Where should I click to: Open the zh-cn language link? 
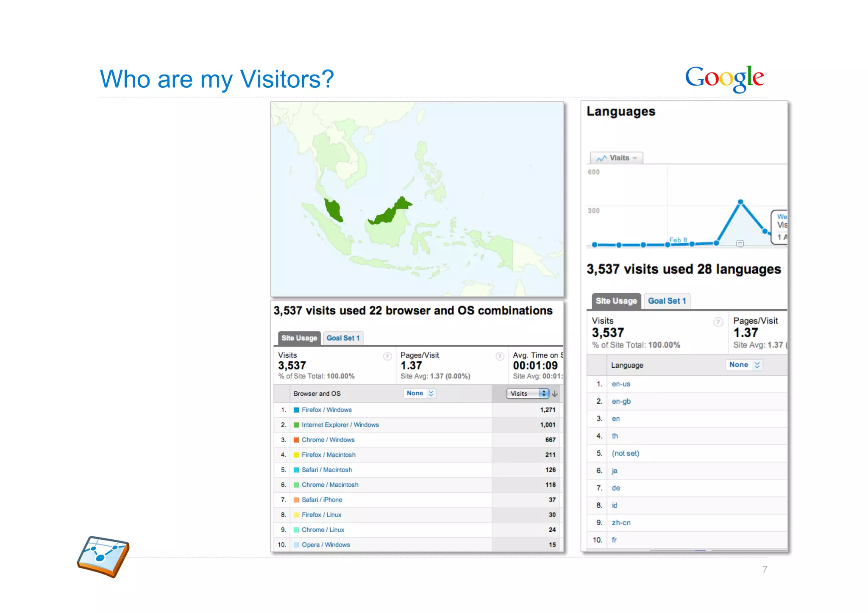[621, 523]
